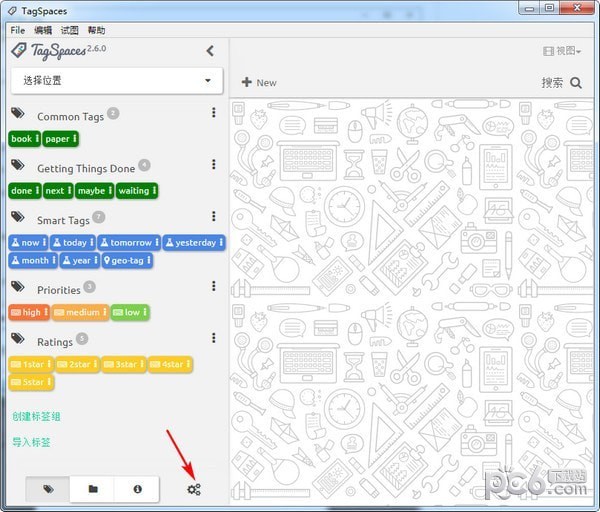
Task: Open the Common Tags three-dot menu
Action: coord(213,113)
